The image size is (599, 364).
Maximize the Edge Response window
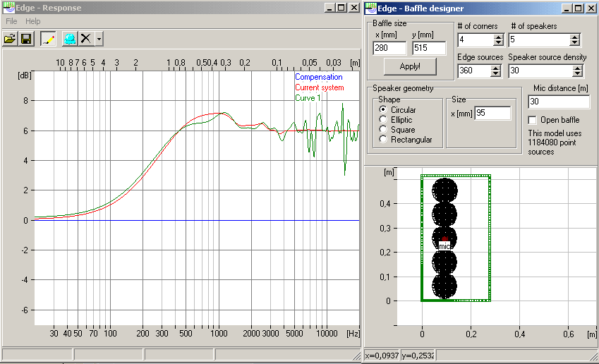pos(341,8)
